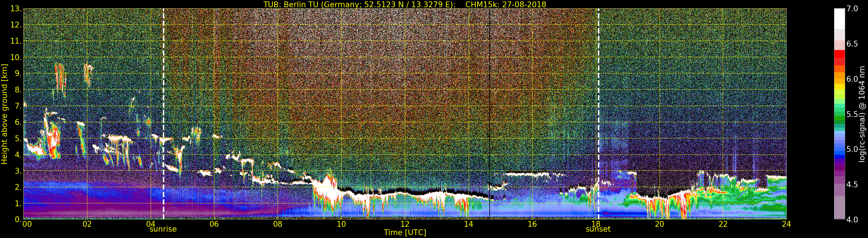Viewport: 868px width, 238px height.
Task: Click the height axis tick label '1.'
Action: pos(18,203)
